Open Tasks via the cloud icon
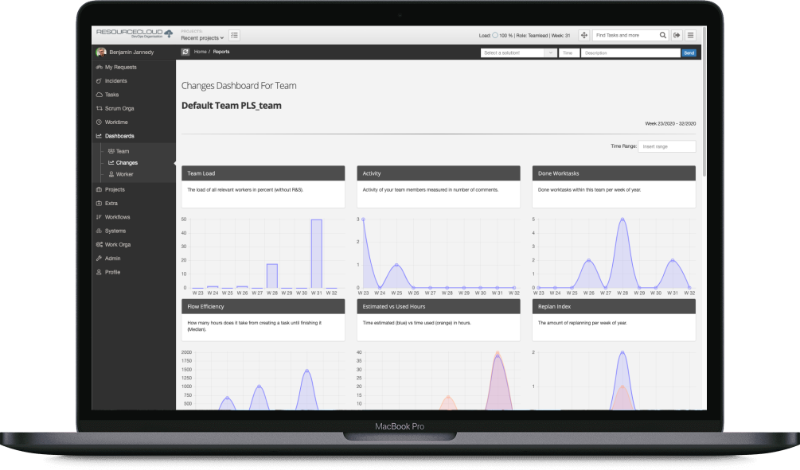Viewport: 800px width, 470px height. click(99, 95)
